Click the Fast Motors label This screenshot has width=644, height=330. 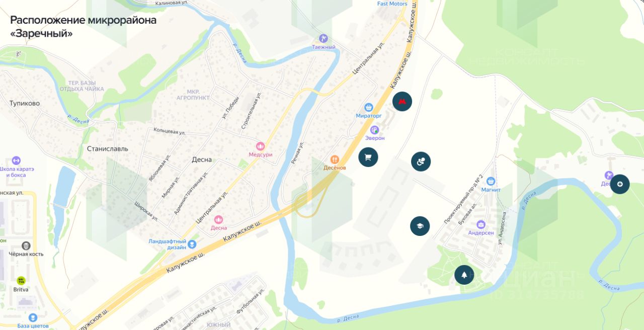coord(392,4)
